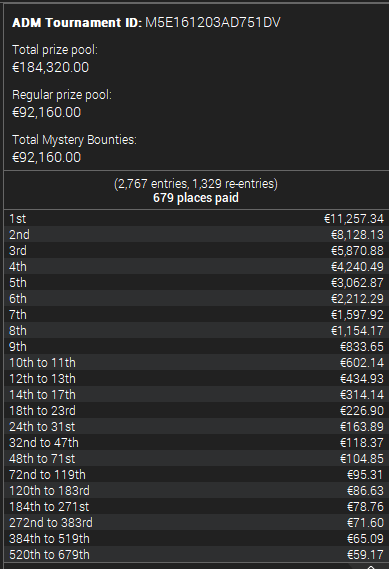The width and height of the screenshot is (389, 569).
Task: Select the 5th place €3,062.87 row
Action: point(196,282)
